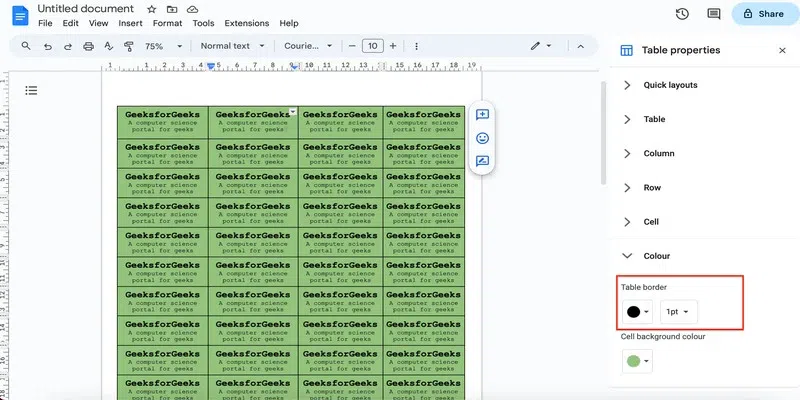Add comment from side bubble
Image resolution: width=800 pixels, height=400 pixels.
click(482, 114)
